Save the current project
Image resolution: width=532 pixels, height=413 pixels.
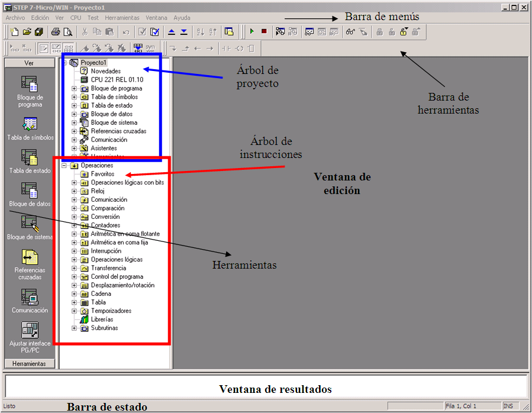[x=39, y=32]
